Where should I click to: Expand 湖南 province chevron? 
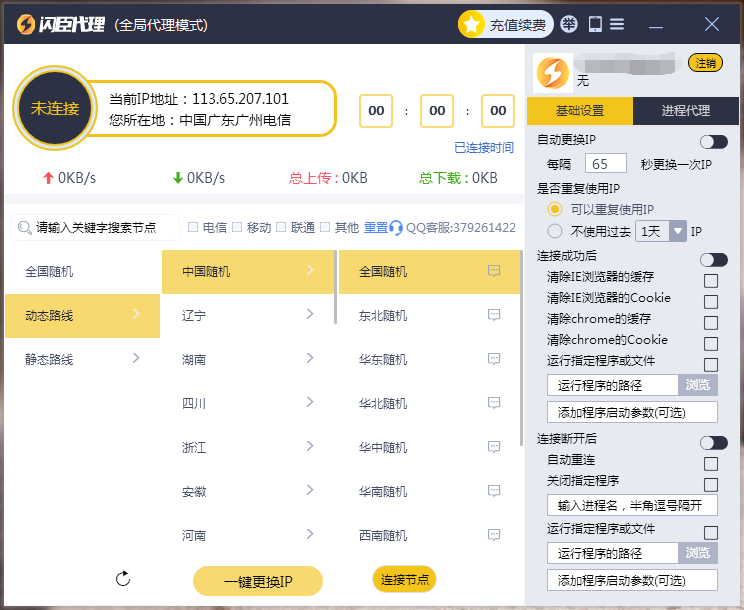[x=310, y=358]
